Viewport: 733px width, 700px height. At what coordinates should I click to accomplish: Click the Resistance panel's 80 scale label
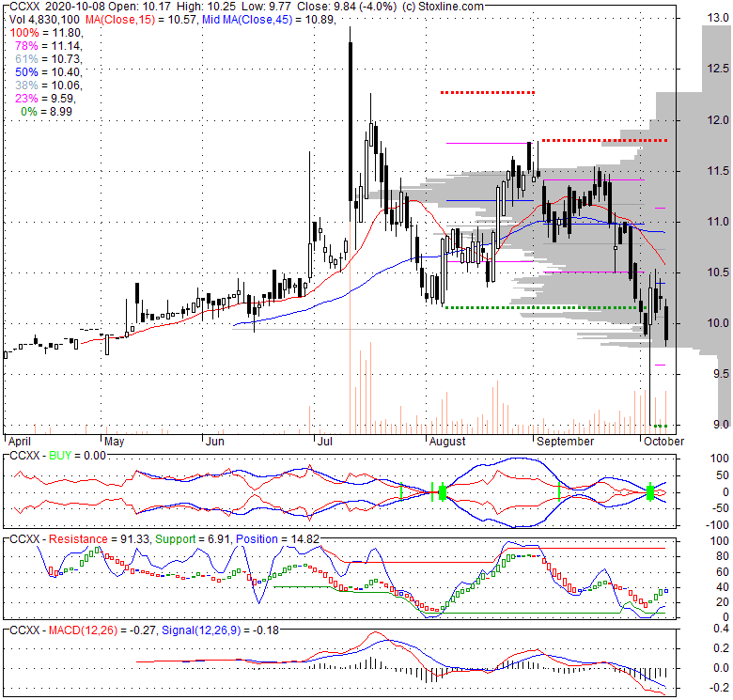tap(723, 556)
